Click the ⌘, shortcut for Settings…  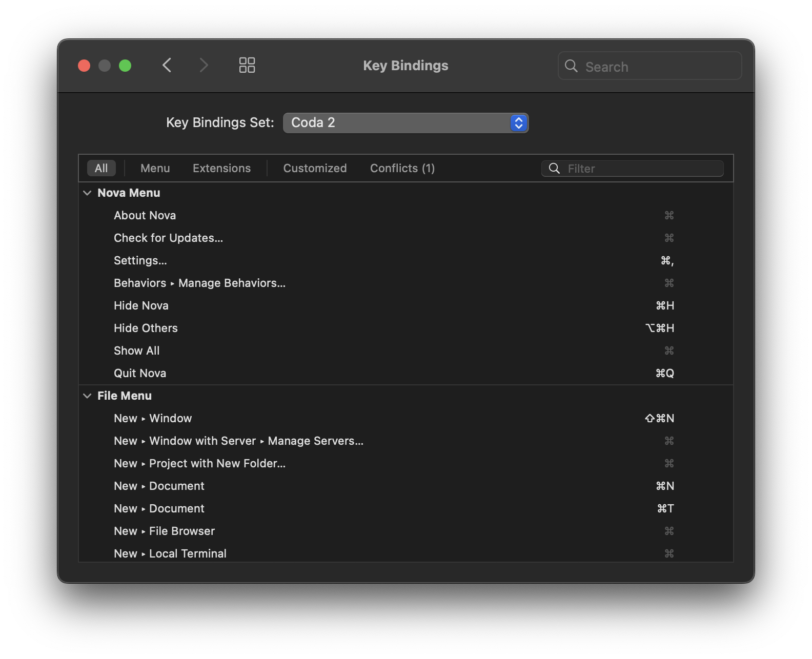pos(667,261)
